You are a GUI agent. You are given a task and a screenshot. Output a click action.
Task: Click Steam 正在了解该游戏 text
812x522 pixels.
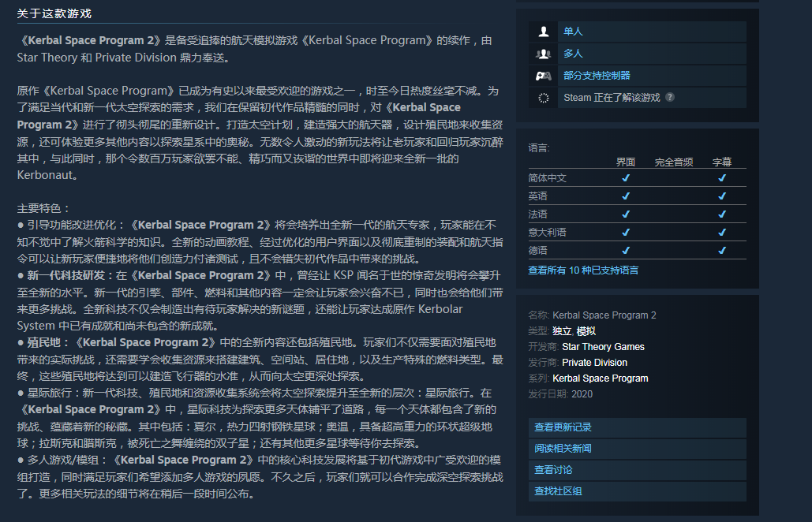click(x=612, y=98)
